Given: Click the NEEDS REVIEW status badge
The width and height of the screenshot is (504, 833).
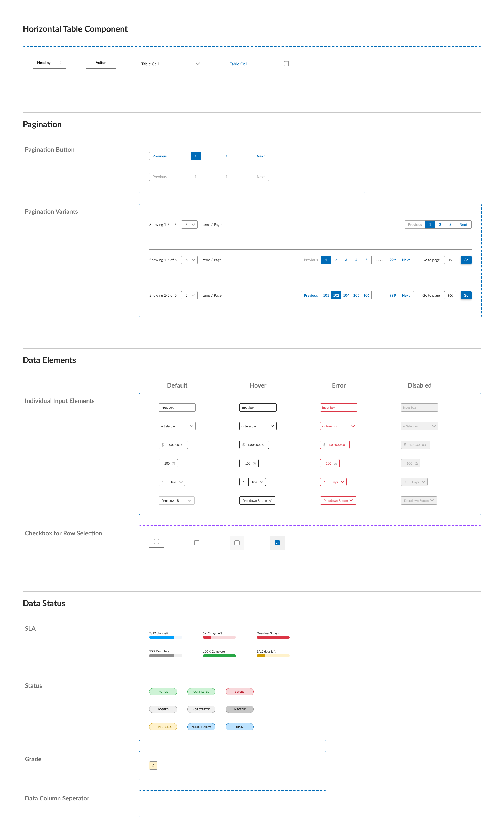Looking at the screenshot, I should [x=201, y=727].
